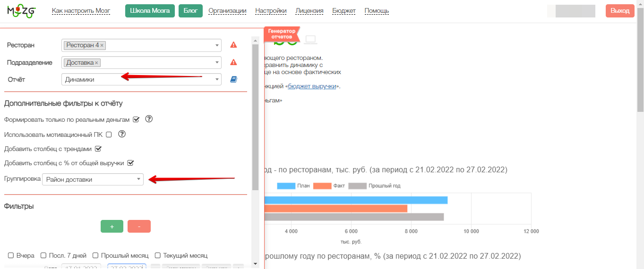Viewport: 644px width, 269px height.
Task: Open the book icon beside Отчёт
Action: pos(233,79)
